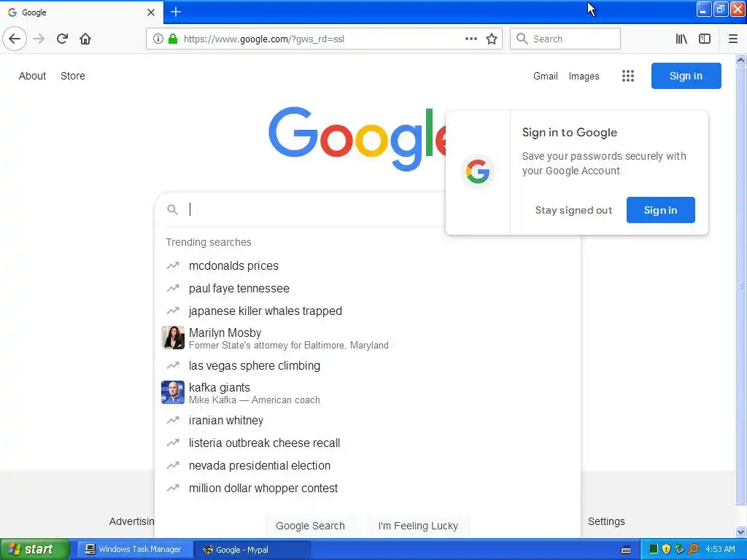Screen dimensions: 747x560
Task: Switch to Windows Task Manager taskbar item
Action: (135, 549)
